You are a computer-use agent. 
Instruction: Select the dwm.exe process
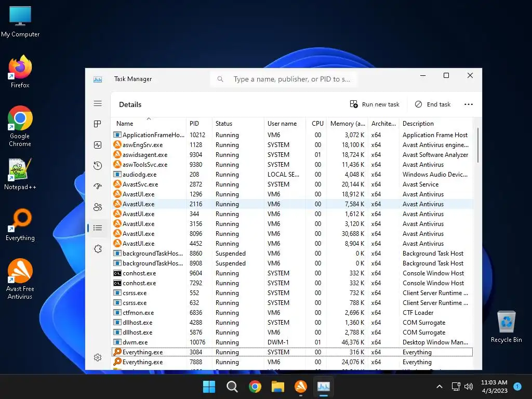pos(292,342)
